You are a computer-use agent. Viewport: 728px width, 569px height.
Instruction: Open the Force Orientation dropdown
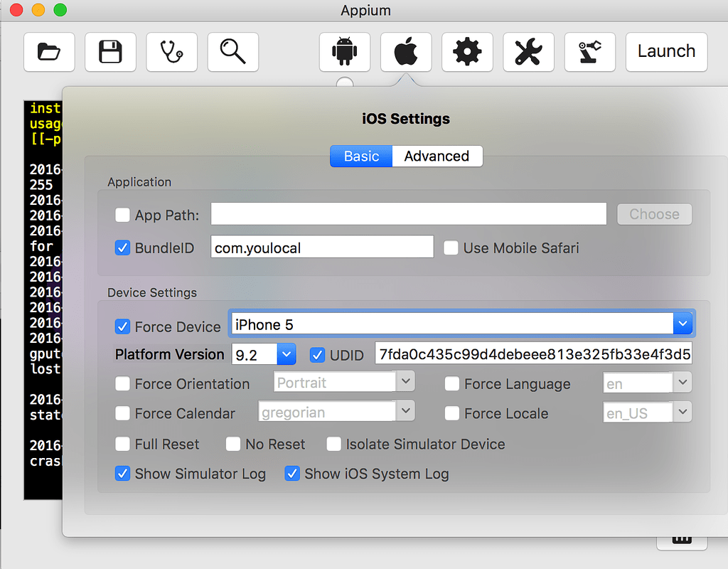coord(405,381)
